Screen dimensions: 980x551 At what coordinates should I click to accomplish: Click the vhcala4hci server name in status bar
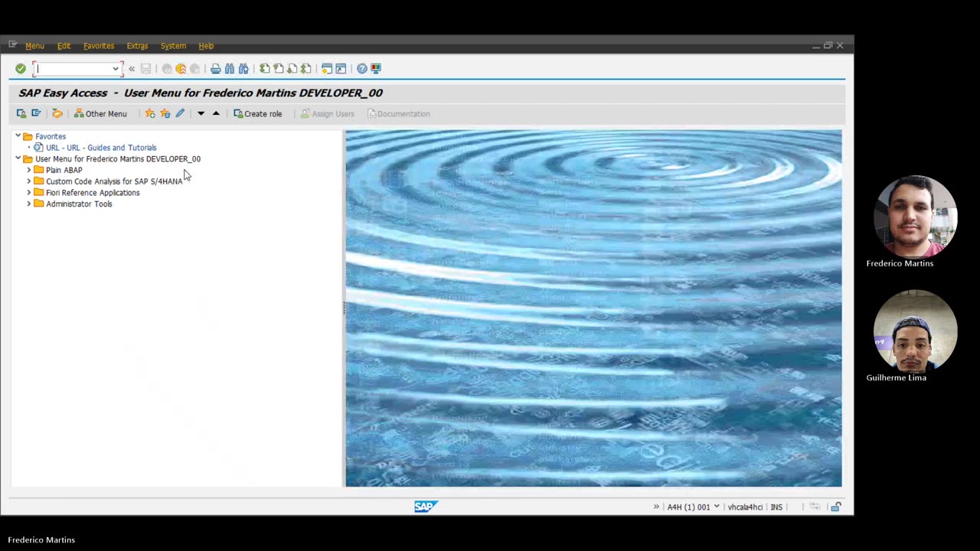(745, 507)
